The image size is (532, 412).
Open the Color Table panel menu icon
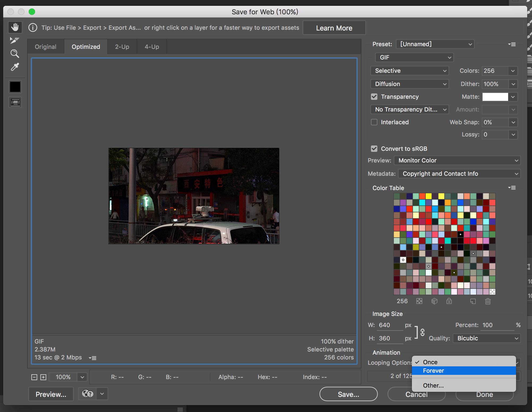tap(512, 188)
